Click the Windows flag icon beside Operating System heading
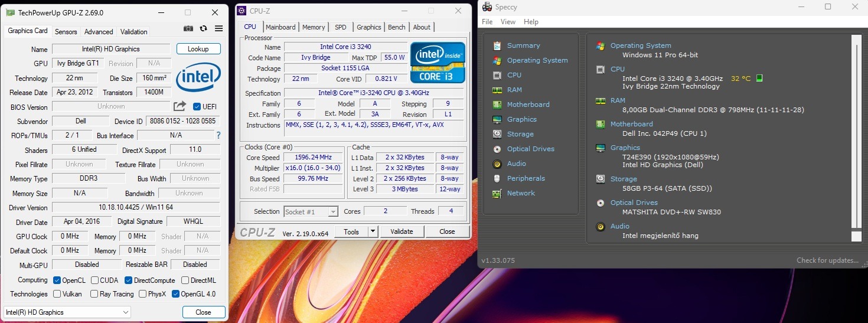The height and width of the screenshot is (323, 868). [601, 45]
